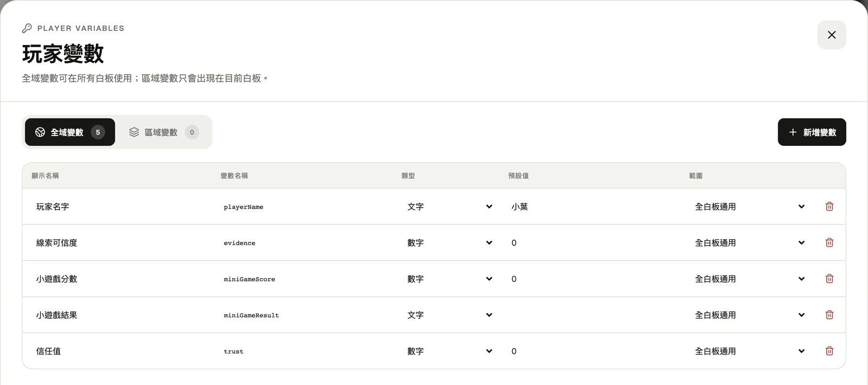Image resolution: width=868 pixels, height=385 pixels.
Task: Click the 類型 column header
Action: (x=408, y=176)
